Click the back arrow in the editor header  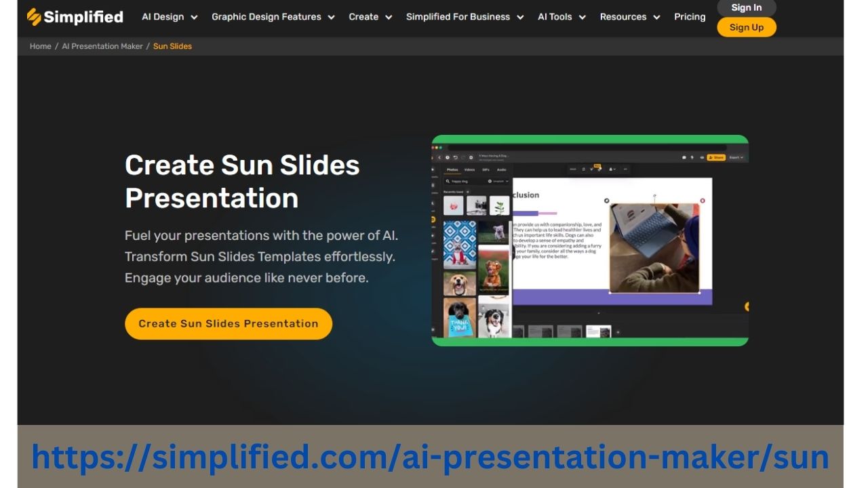pyautogui.click(x=439, y=157)
